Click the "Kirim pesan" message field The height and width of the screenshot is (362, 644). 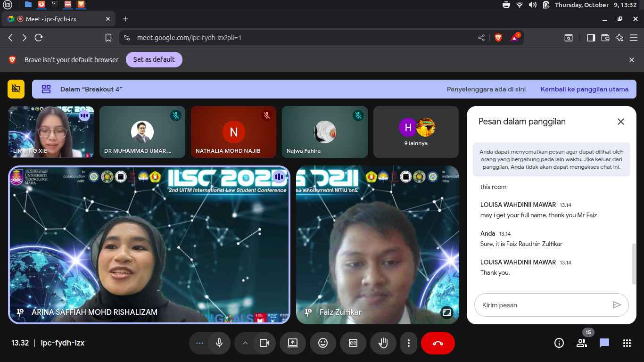coord(542,305)
